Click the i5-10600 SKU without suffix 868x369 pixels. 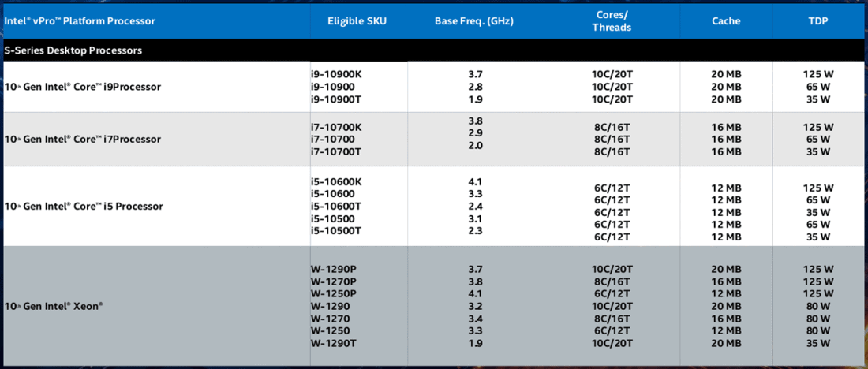(332, 194)
